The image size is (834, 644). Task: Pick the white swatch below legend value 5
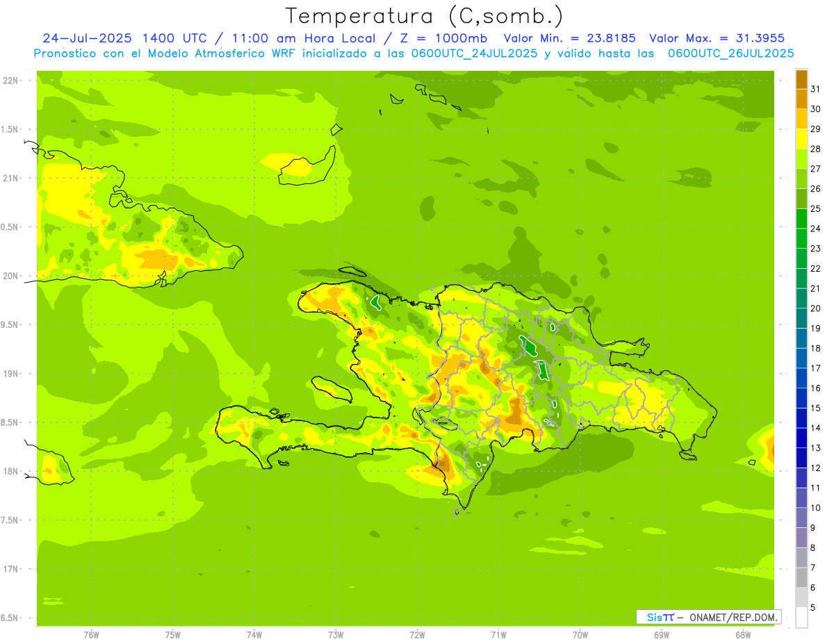tap(802, 618)
